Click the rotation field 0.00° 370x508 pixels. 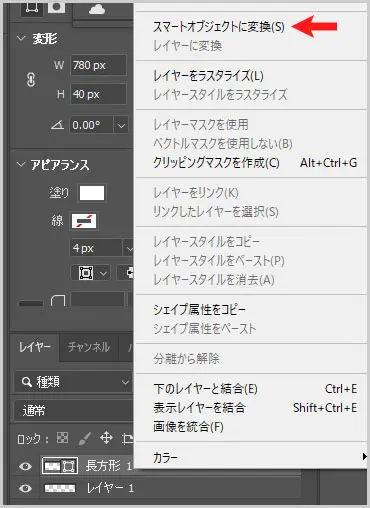91,125
